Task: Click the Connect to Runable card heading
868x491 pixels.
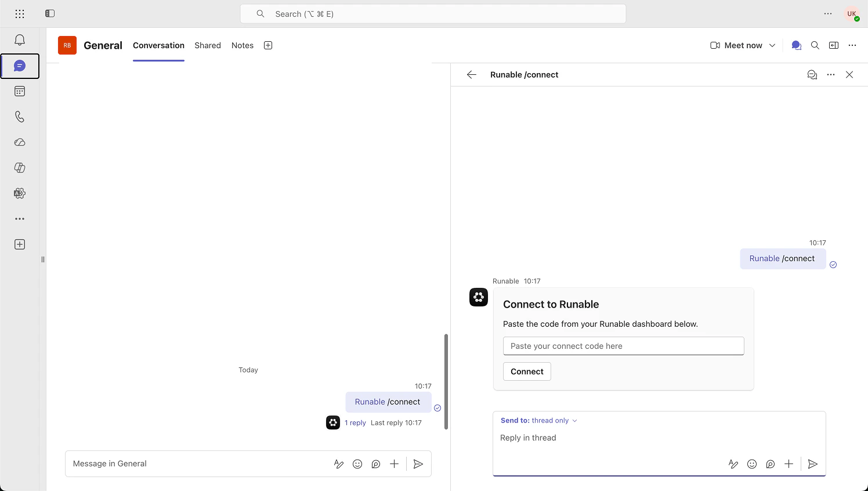Action: (x=551, y=304)
